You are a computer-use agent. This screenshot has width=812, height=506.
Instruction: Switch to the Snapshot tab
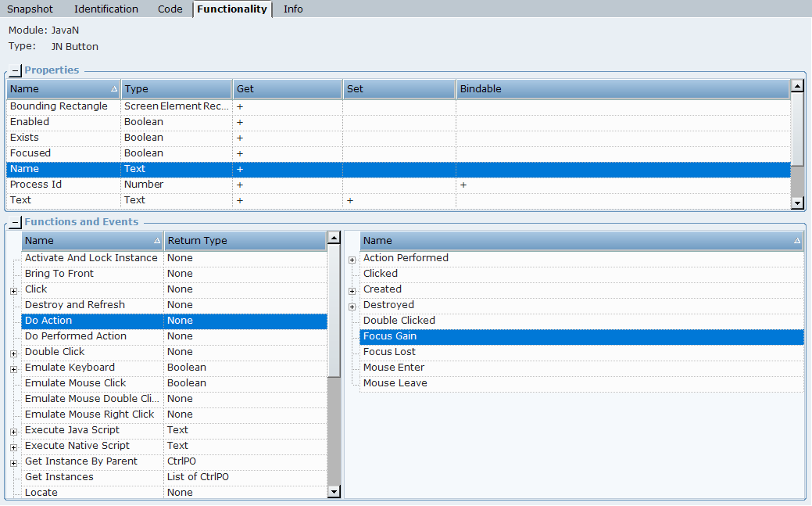click(30, 9)
